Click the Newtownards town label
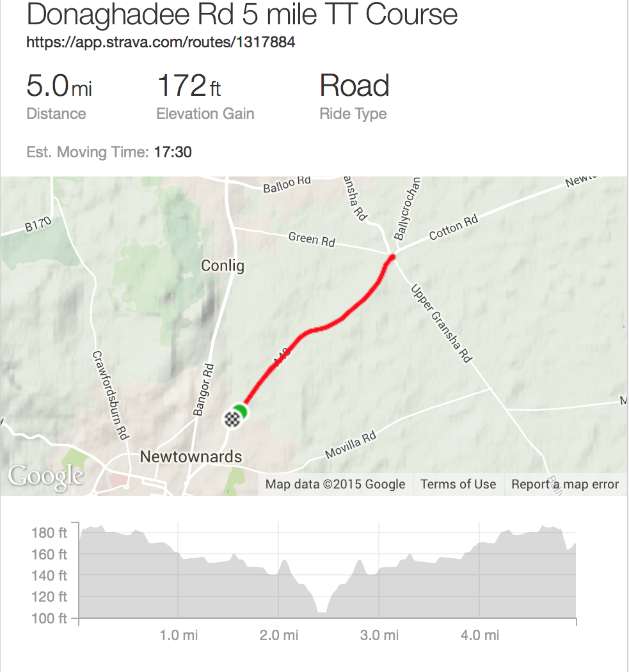Image resolution: width=629 pixels, height=672 pixels. point(191,457)
